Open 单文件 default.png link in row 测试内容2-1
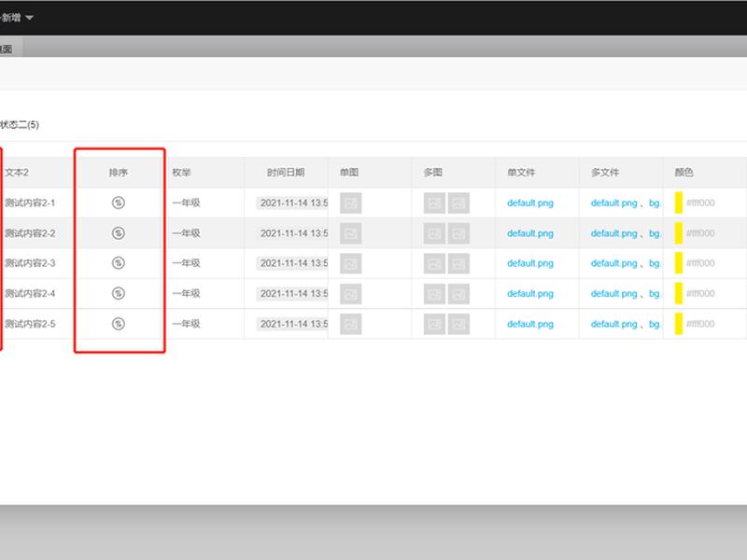This screenshot has height=560, width=747. tap(530, 203)
